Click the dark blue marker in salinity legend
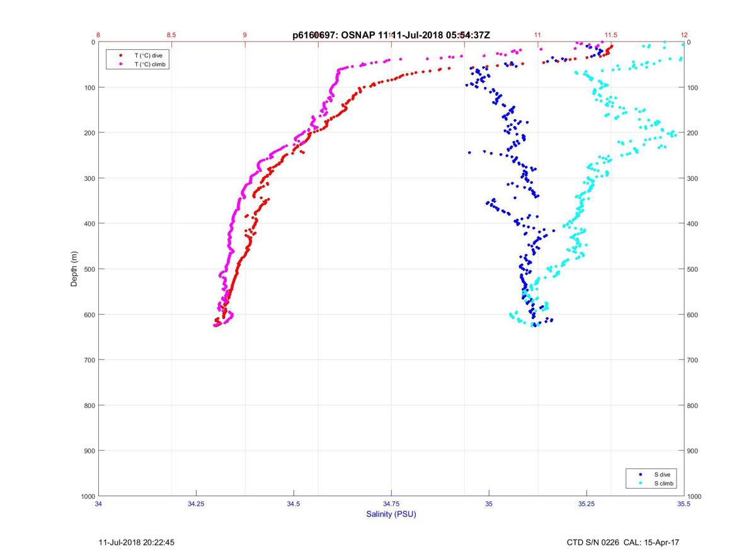The height and width of the screenshot is (558, 756). (x=641, y=474)
